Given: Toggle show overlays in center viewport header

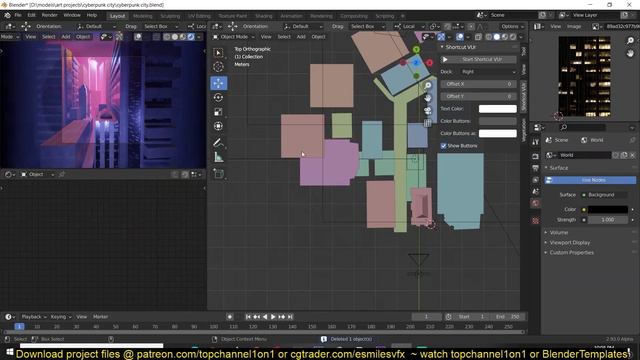Looking at the screenshot, I should (460, 37).
